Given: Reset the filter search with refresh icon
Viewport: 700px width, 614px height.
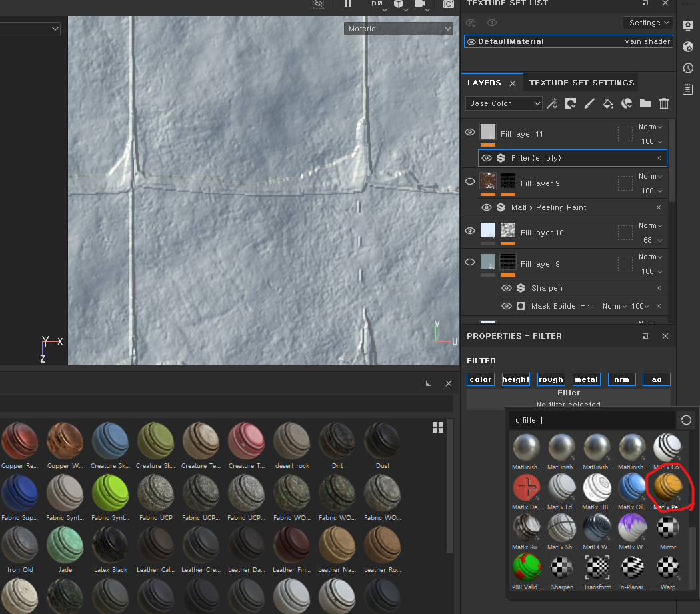Looking at the screenshot, I should [686, 420].
